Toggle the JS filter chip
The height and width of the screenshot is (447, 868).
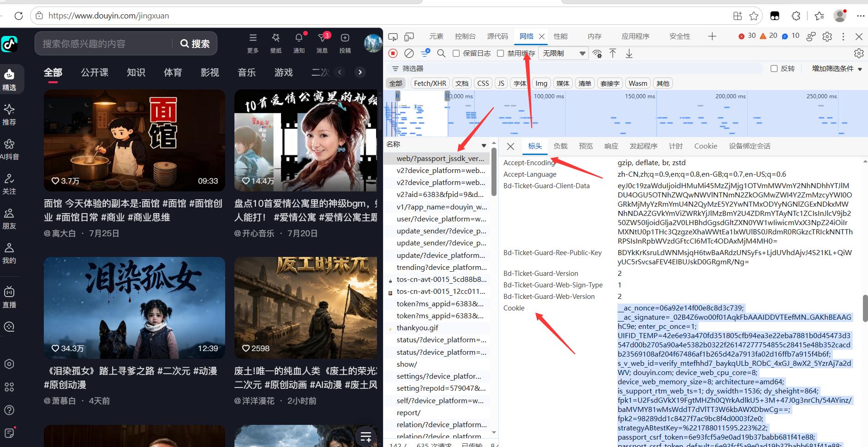(501, 83)
